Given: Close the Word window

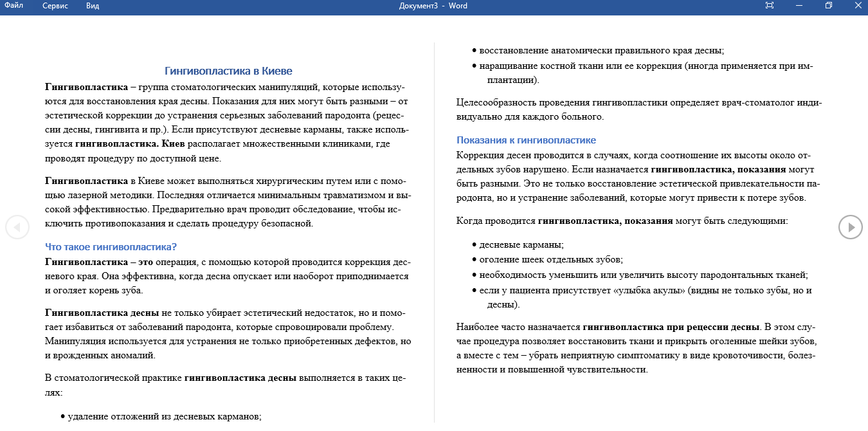Looking at the screenshot, I should [858, 6].
